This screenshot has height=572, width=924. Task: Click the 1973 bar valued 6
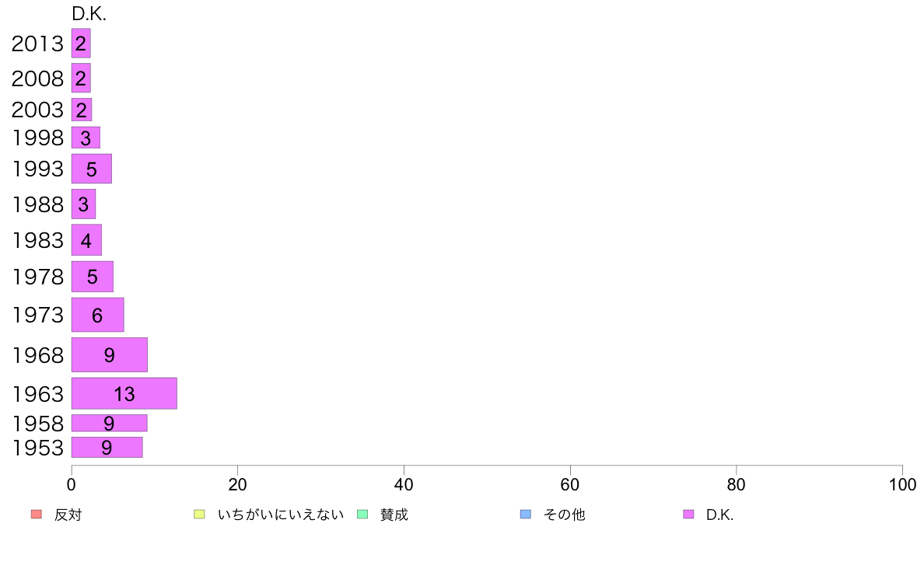pyautogui.click(x=98, y=315)
